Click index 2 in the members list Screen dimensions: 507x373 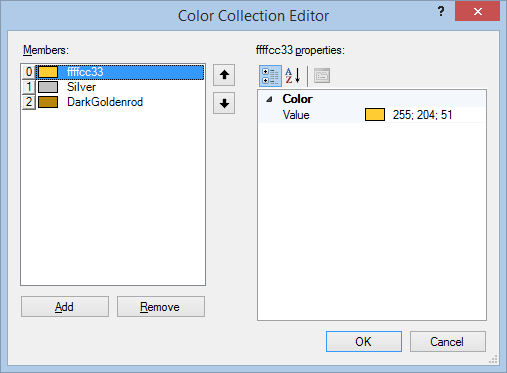29,102
